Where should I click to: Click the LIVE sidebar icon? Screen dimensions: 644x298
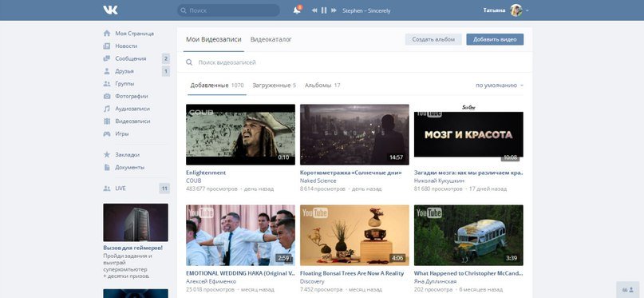point(107,189)
